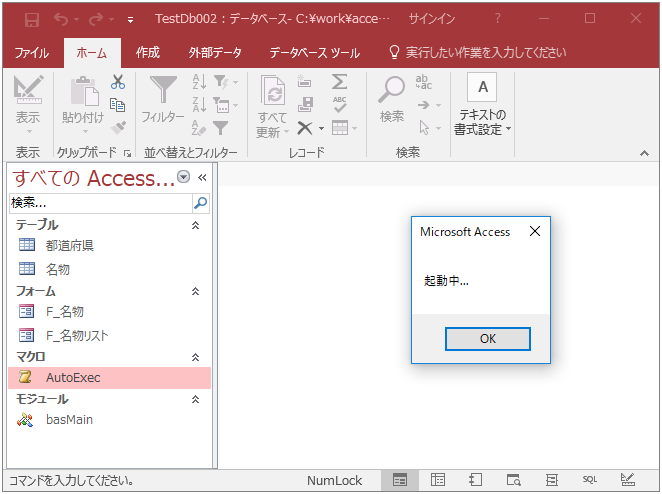
Task: Click the delete record X icon
Action: (305, 128)
